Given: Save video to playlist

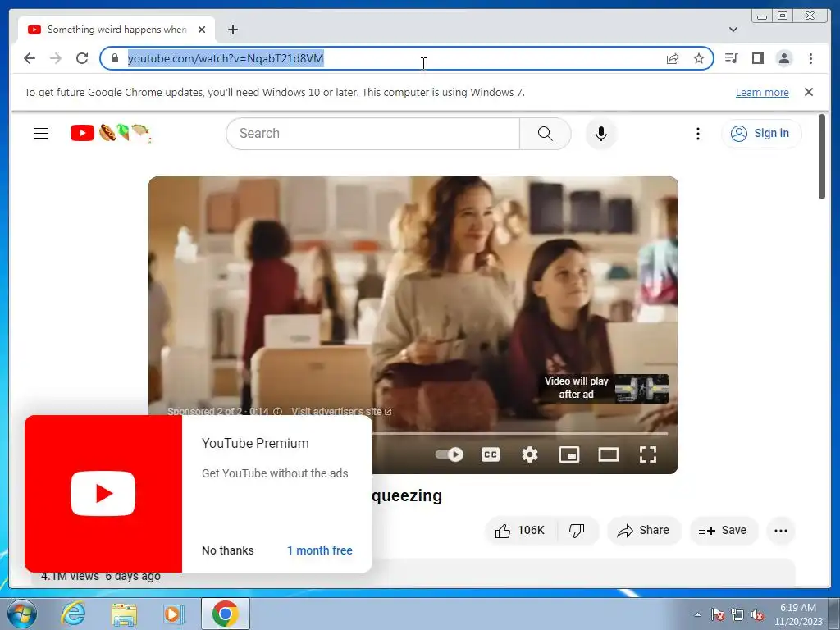Looking at the screenshot, I should [723, 531].
